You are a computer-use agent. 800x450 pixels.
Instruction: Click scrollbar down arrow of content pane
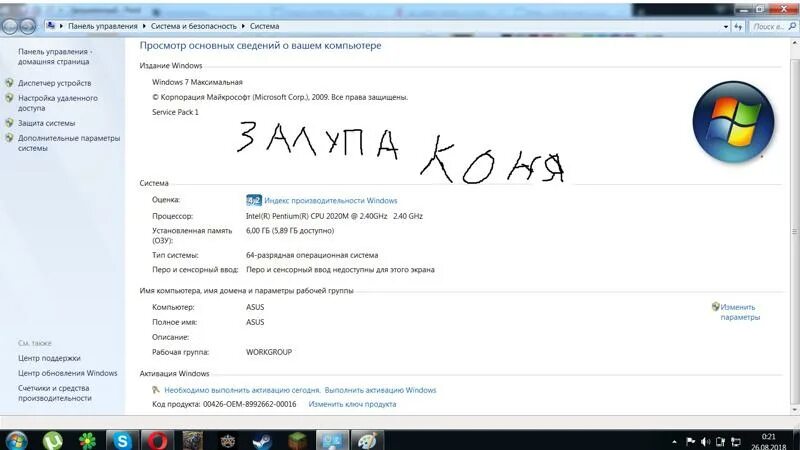pyautogui.click(x=795, y=410)
